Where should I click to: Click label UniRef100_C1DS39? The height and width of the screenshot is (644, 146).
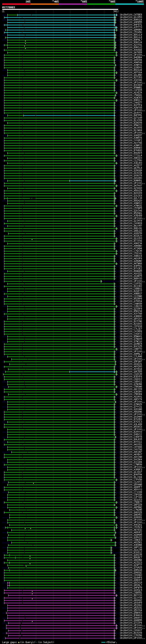[x=131, y=374]
